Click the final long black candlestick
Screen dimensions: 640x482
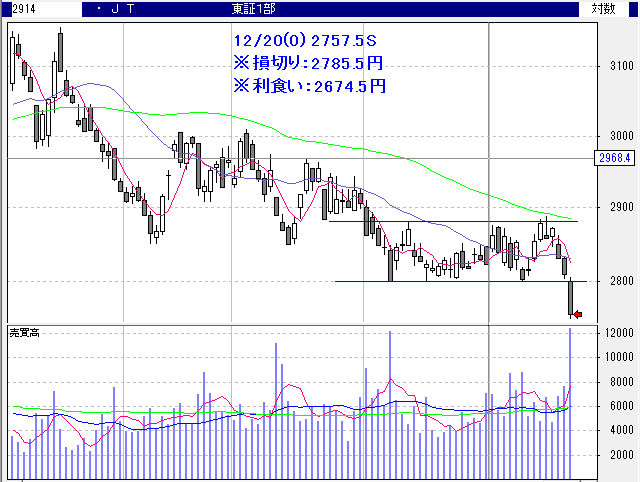[570, 298]
